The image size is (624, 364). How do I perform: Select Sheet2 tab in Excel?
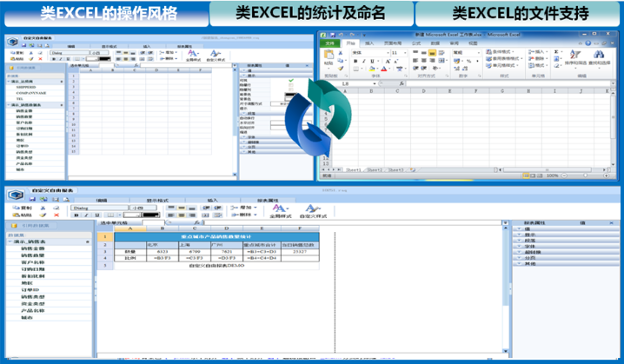pos(375,170)
